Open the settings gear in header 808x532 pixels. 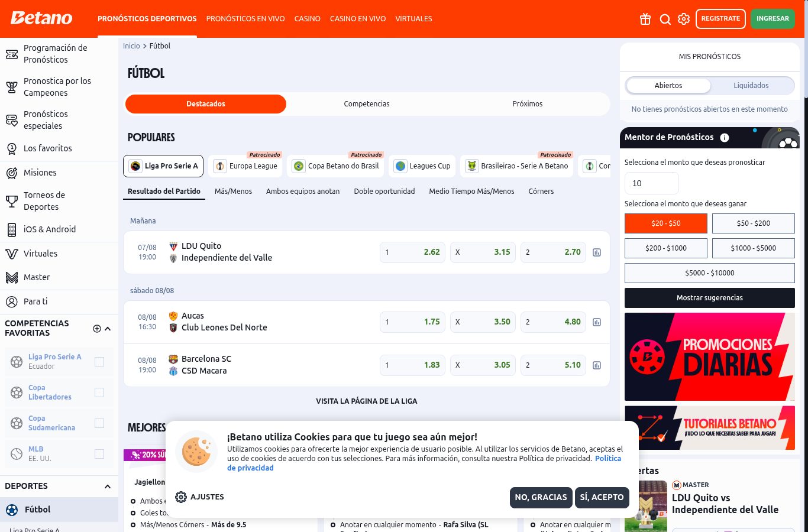tap(684, 19)
